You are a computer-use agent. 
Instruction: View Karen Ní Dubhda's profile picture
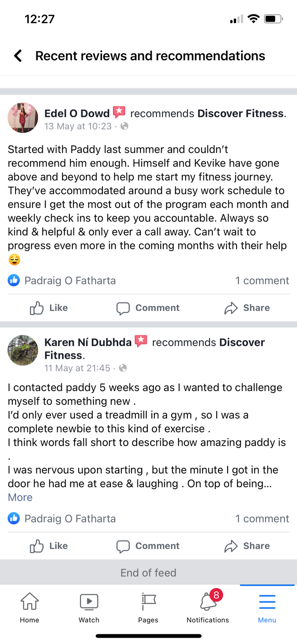tap(23, 350)
